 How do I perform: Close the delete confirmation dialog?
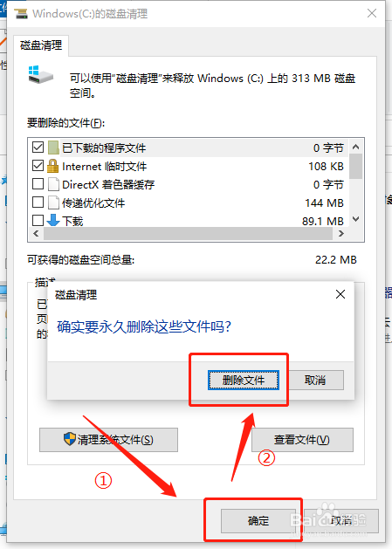[x=340, y=294]
